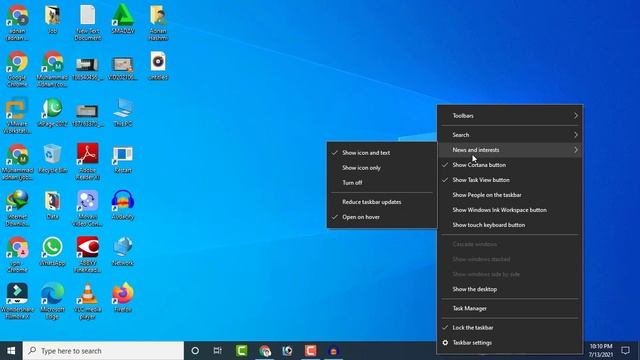Click the green Camtasia taskbar icon
This screenshot has height=360, width=640.
(x=242, y=351)
